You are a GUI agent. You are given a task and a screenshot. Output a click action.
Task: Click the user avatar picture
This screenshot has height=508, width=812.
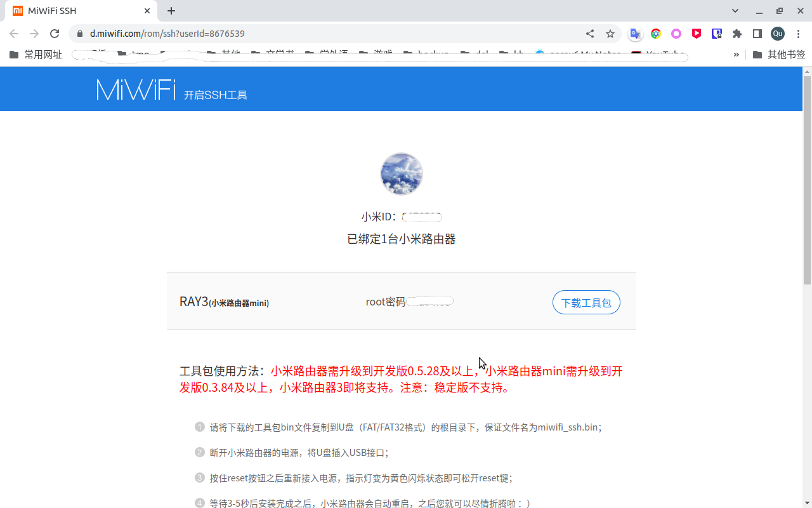point(402,174)
